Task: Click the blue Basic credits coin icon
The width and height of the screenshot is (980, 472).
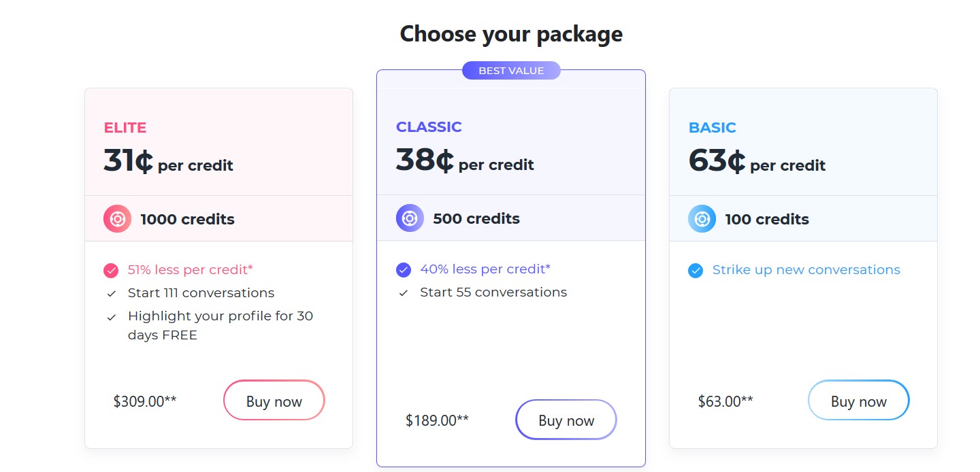Action: click(702, 219)
